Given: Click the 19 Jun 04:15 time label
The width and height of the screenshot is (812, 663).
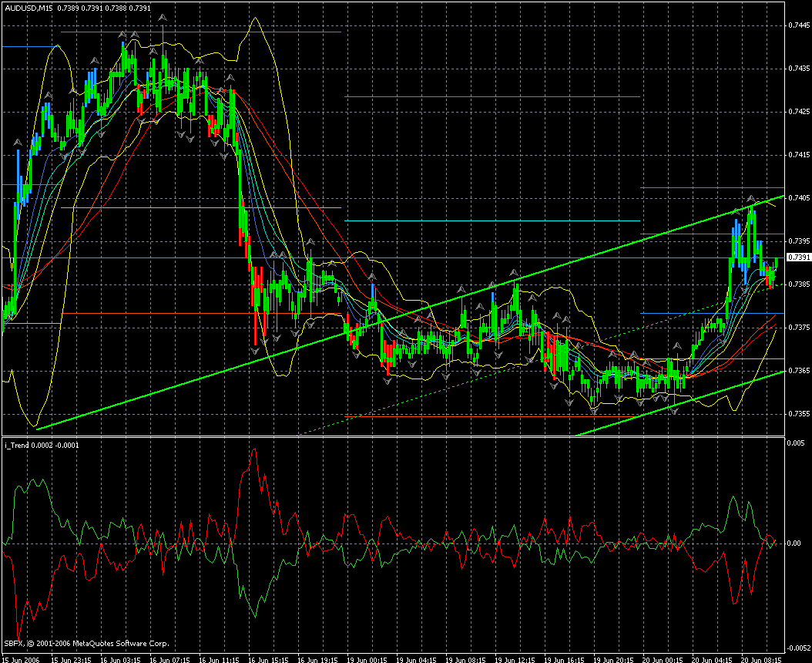Looking at the screenshot, I should click(416, 660).
